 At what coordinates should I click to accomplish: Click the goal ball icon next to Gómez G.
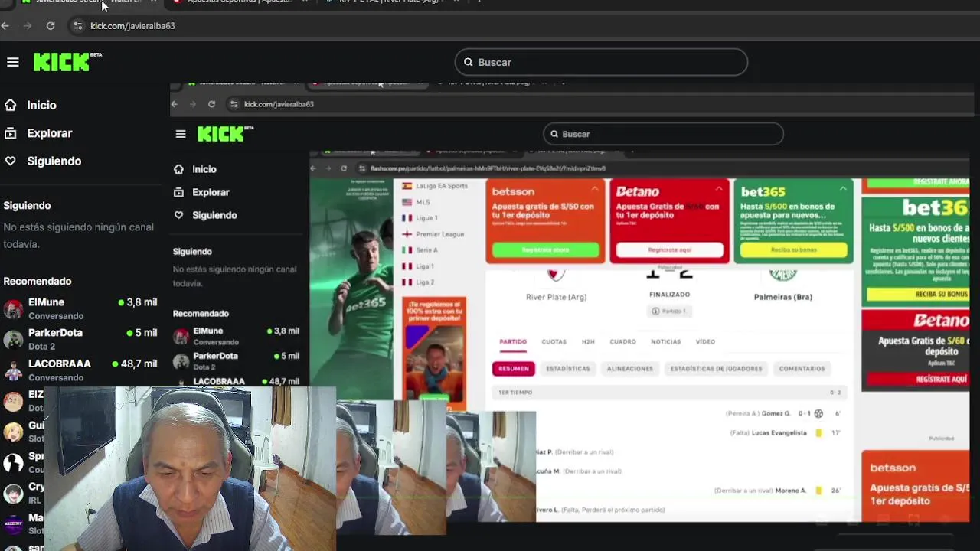point(818,413)
